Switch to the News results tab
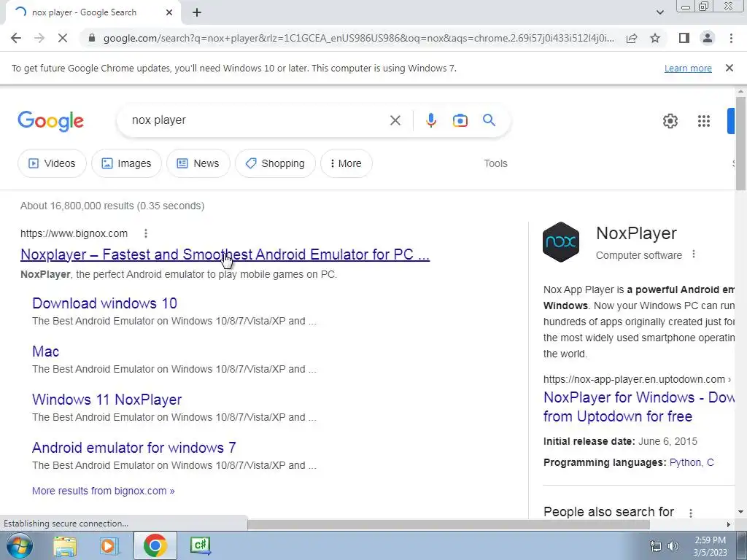 pyautogui.click(x=198, y=163)
